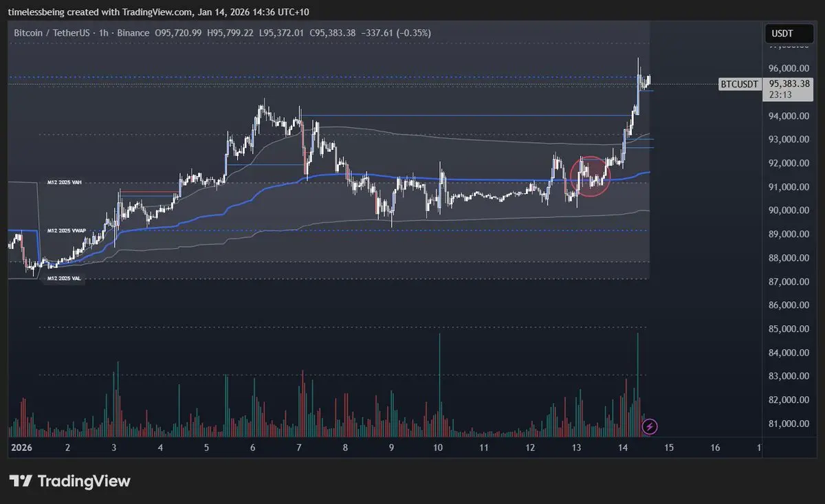
Task: Click 82,000.00 on the price axis
Action: 789,400
